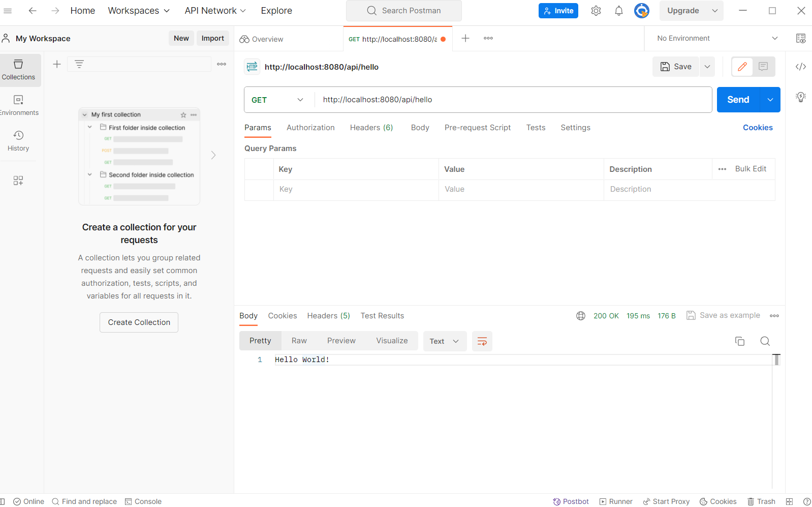Open the code snippet panel icon
Viewport: 812px width, 507px height.
click(x=801, y=67)
